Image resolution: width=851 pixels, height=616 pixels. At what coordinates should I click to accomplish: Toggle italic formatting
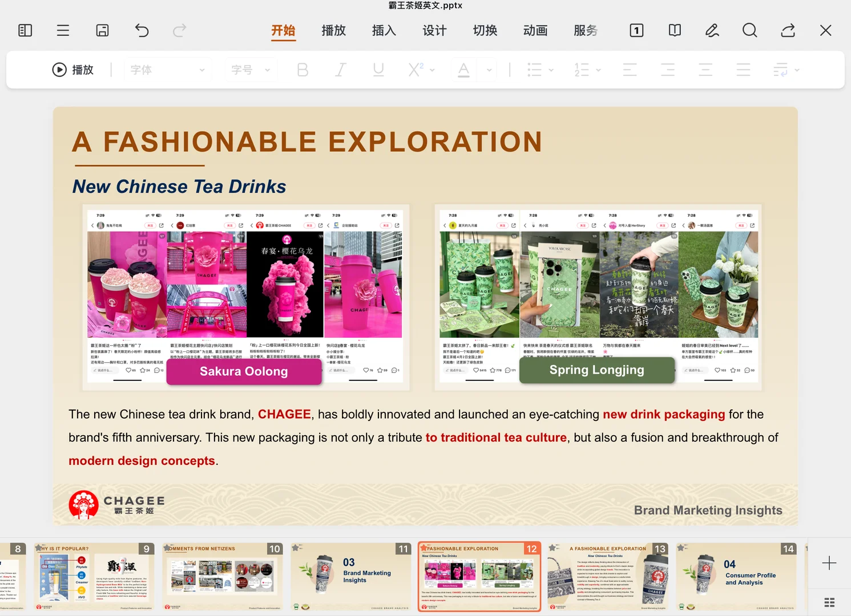click(341, 70)
